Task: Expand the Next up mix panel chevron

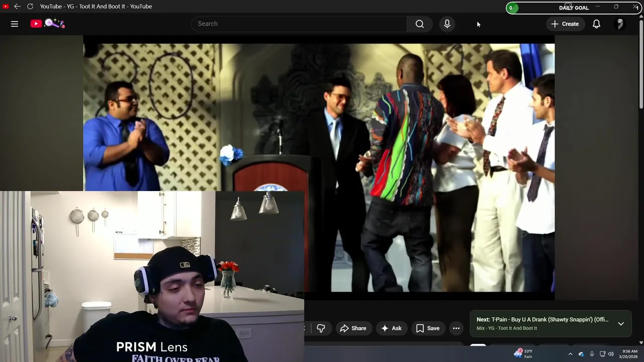Action: (621, 324)
